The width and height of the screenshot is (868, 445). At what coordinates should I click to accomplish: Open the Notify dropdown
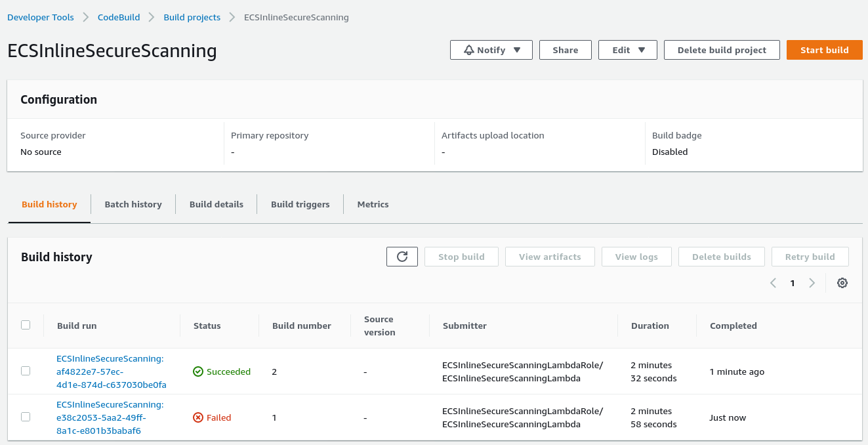(491, 50)
